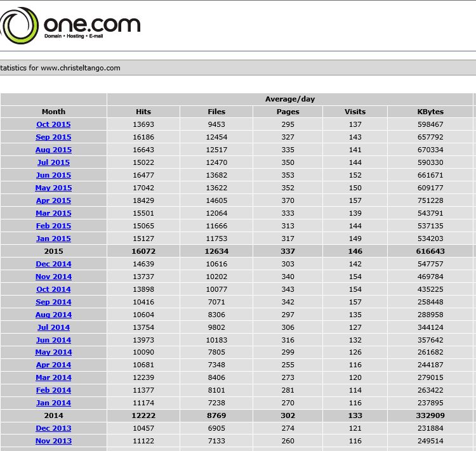Open the Nov 2013 statistics link
The height and width of the screenshot is (451, 476).
click(53, 441)
